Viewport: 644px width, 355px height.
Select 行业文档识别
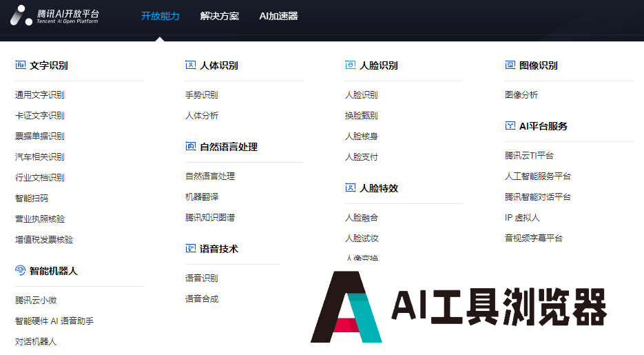coord(40,178)
